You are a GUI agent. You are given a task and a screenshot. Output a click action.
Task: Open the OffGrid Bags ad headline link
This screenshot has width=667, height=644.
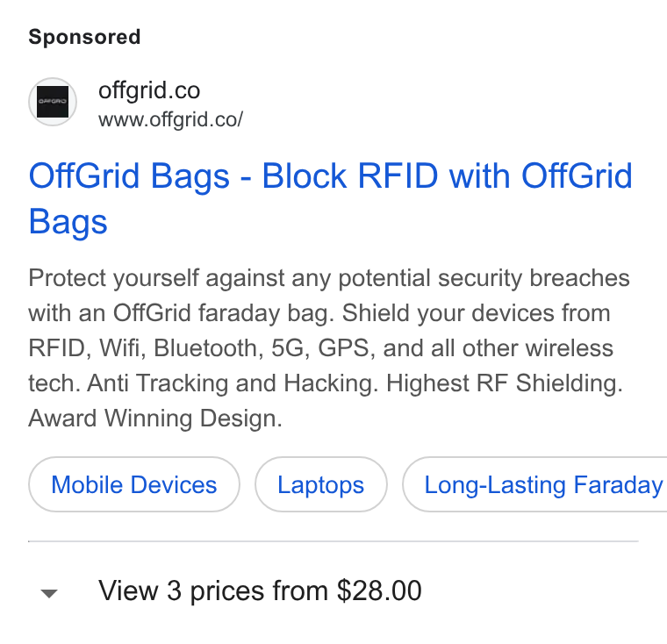pyautogui.click(x=330, y=198)
